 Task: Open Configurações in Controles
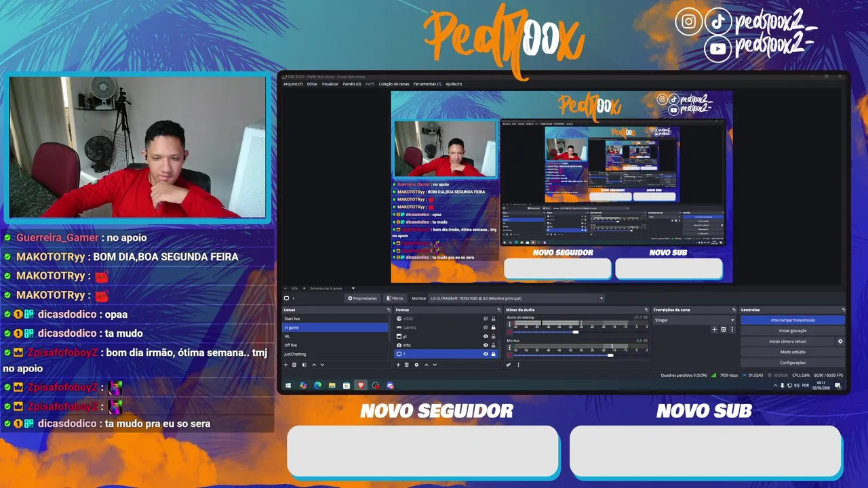point(793,363)
